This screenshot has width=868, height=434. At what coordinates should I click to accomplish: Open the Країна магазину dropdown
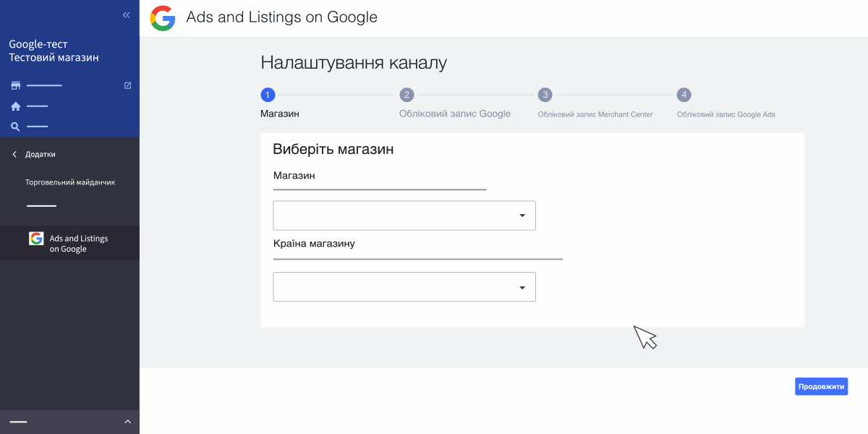(404, 287)
